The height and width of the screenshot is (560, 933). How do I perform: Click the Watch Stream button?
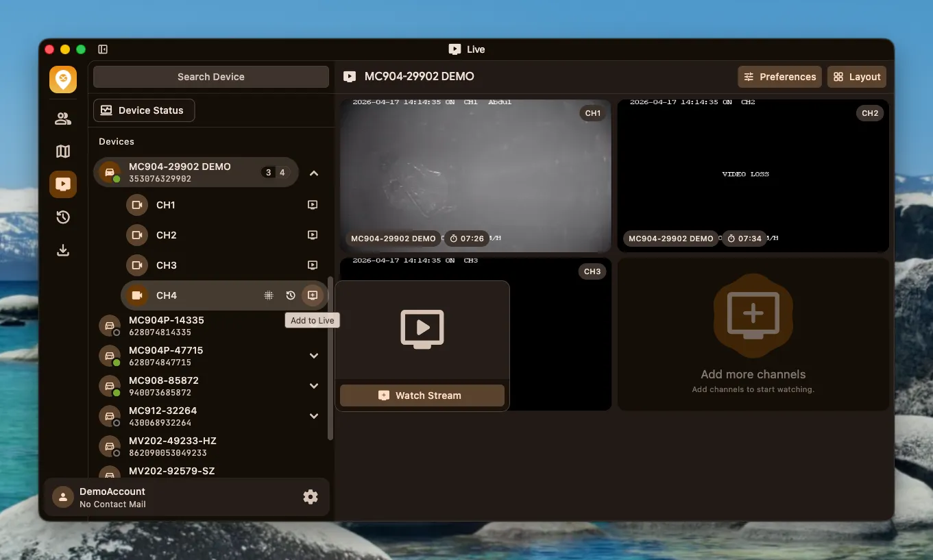[x=422, y=395]
